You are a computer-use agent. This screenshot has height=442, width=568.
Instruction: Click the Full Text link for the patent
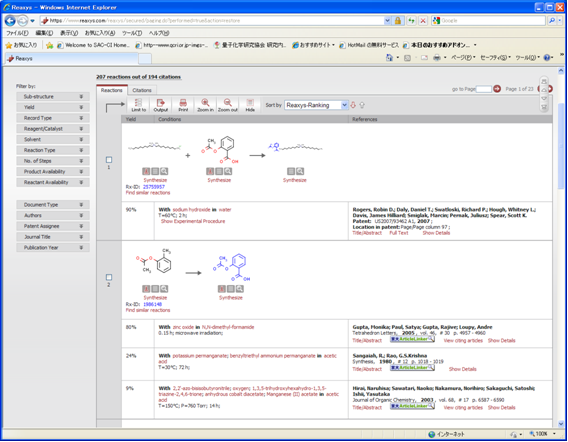(398, 233)
